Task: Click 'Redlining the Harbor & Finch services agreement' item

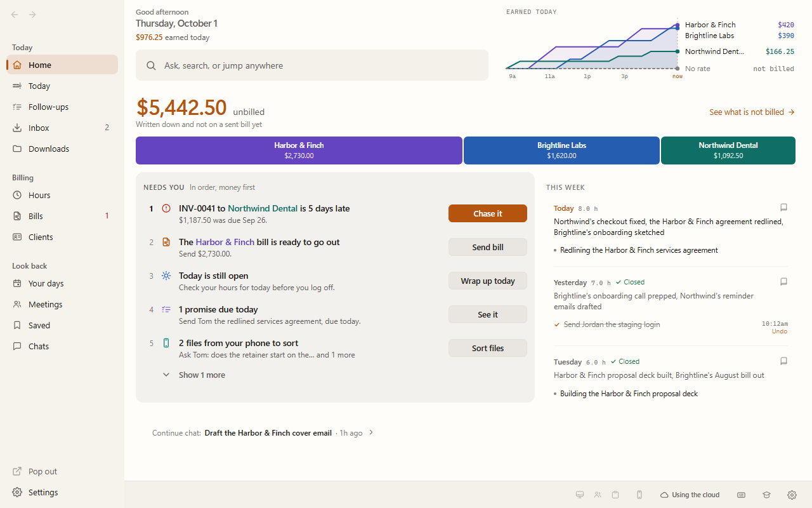Action: (639, 250)
